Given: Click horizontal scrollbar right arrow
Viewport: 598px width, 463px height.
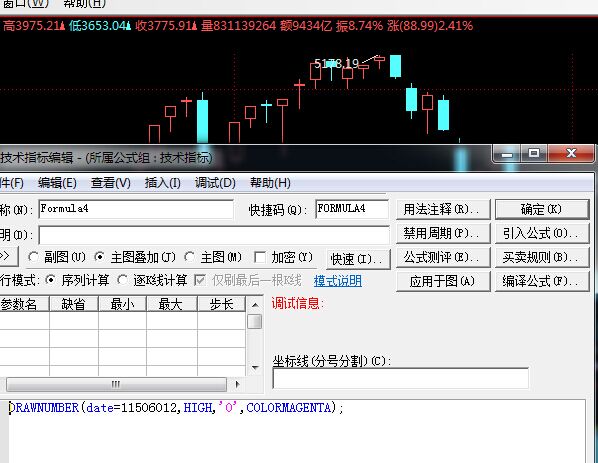Looking at the screenshot, I should (238, 384).
